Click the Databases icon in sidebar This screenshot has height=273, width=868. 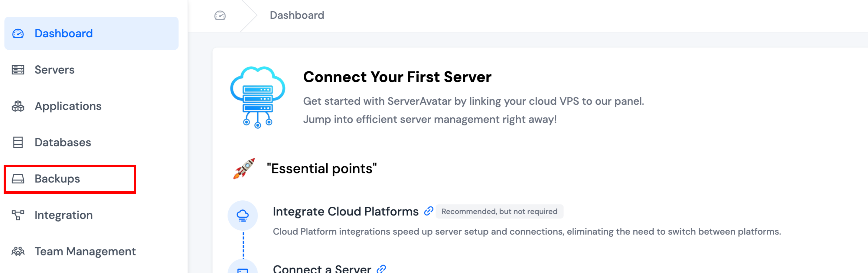pos(18,143)
